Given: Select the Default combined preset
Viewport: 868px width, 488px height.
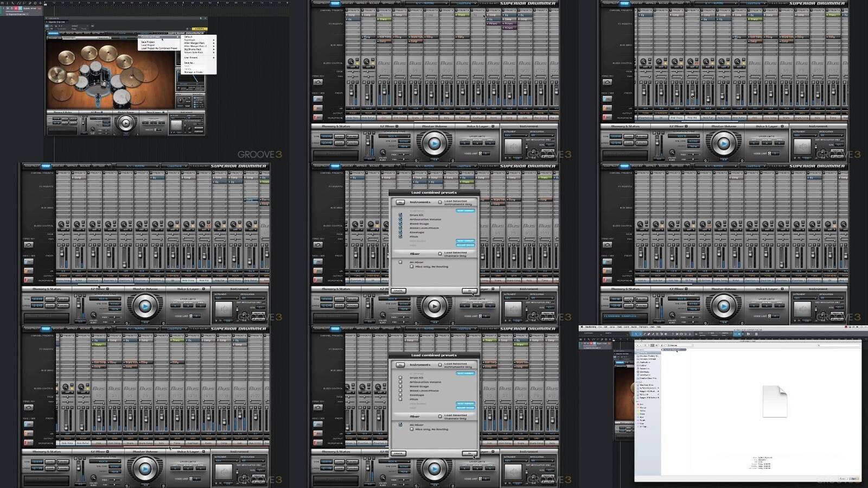Looking at the screenshot, I should click(x=188, y=37).
